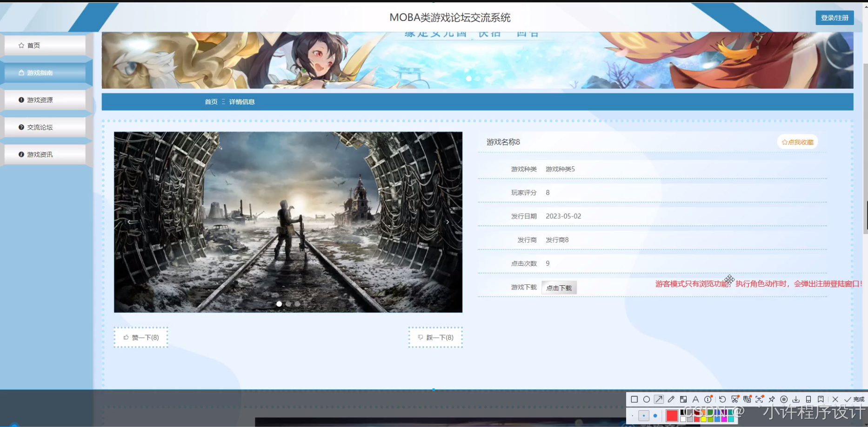The image size is (868, 427).
Task: Select the ellipse annotation tool
Action: [x=647, y=400]
